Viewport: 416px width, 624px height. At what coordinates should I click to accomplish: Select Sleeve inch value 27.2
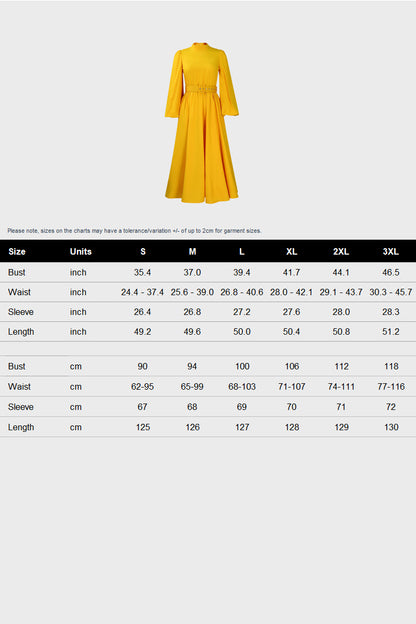tap(242, 312)
